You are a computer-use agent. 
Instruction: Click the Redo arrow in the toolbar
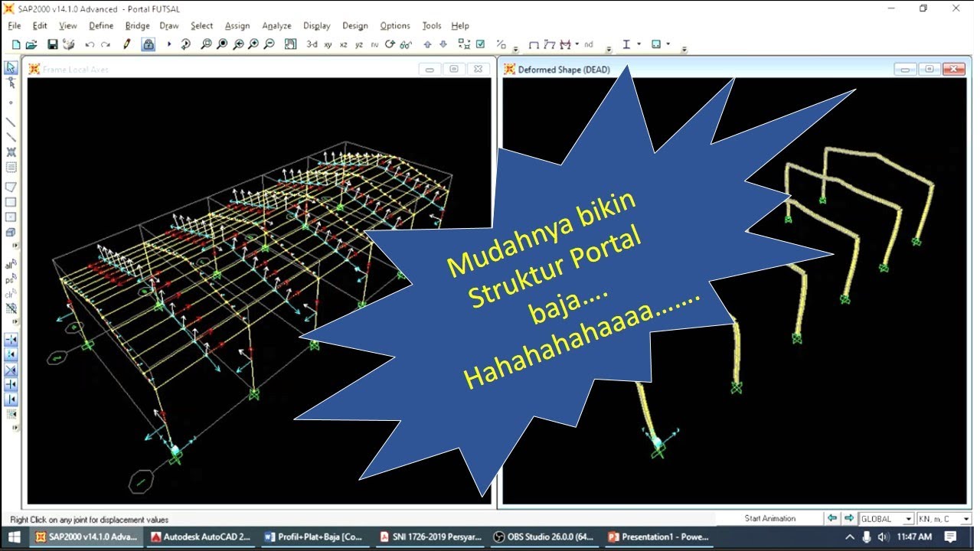click(x=106, y=45)
